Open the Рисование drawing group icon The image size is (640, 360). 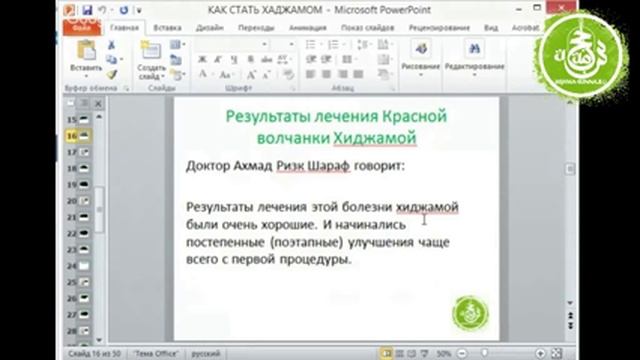[x=421, y=49]
